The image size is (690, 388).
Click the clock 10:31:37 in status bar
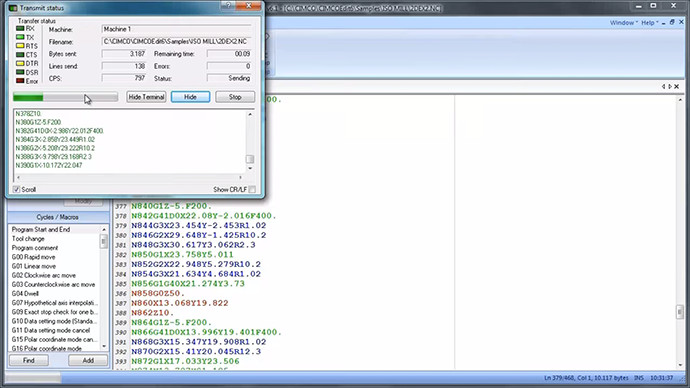(x=661, y=378)
